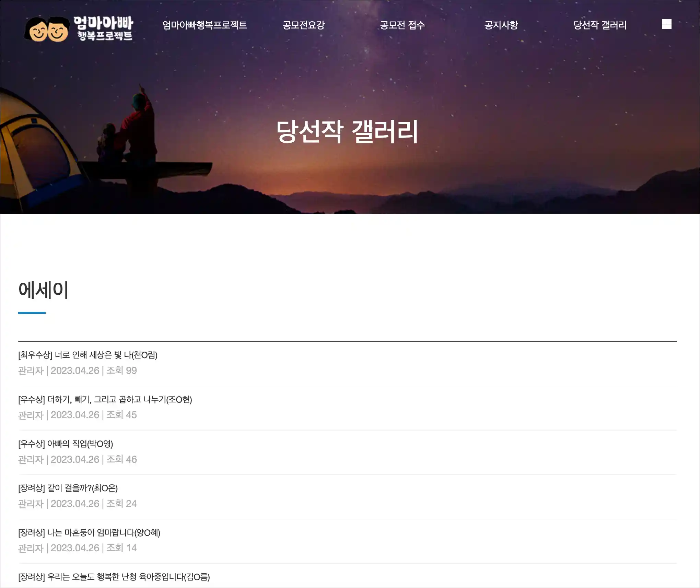Open the grid sitemap menu icon
700x588 pixels.
tap(667, 24)
